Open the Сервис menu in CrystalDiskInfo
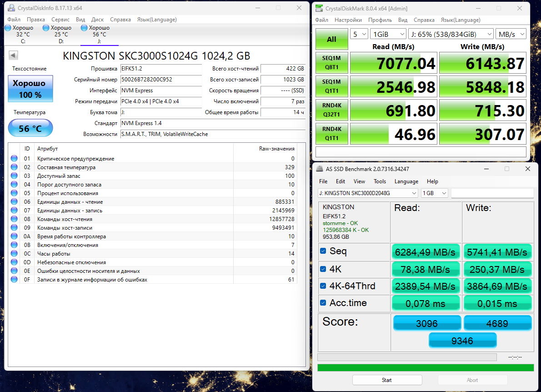541x392 pixels. (60, 20)
